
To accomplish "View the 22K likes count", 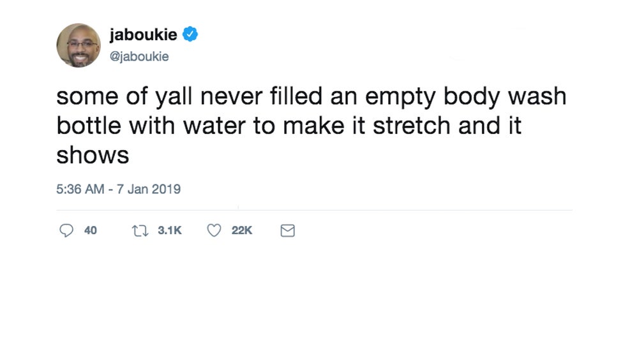I will [x=241, y=230].
